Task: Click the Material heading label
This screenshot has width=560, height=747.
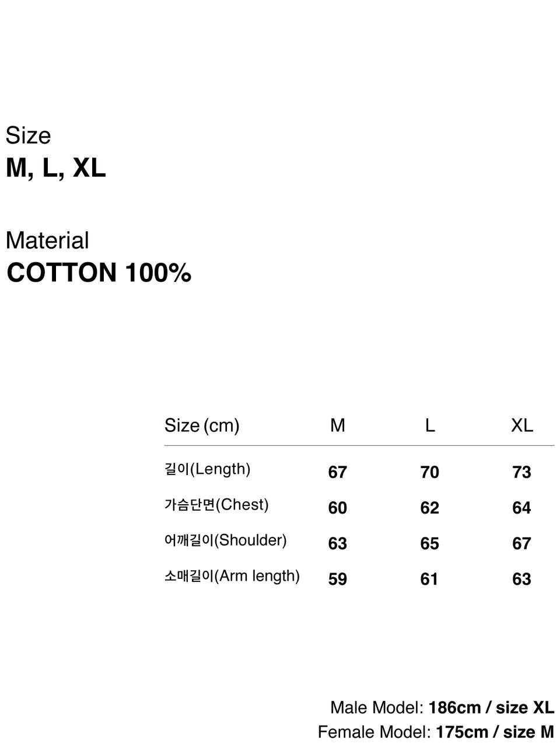Action: pos(47,240)
